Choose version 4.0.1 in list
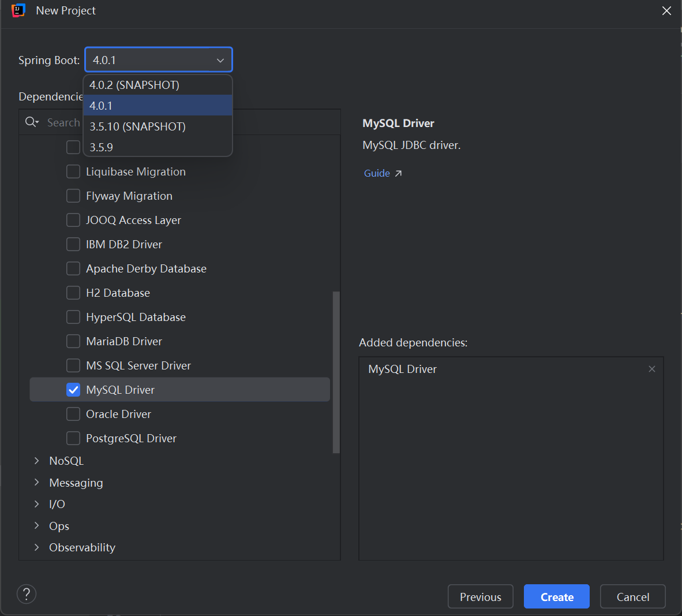The height and width of the screenshot is (616, 682). coord(158,105)
